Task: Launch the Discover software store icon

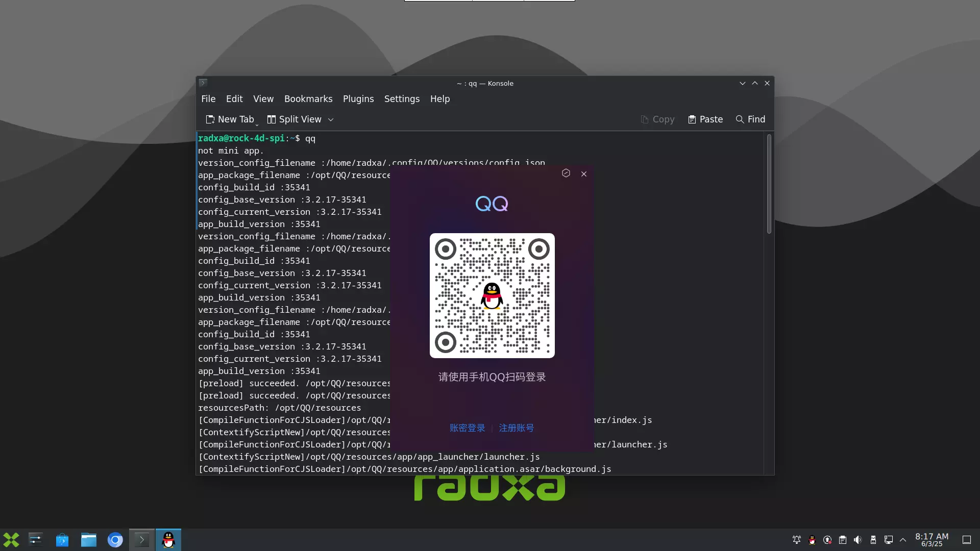Action: [62, 540]
